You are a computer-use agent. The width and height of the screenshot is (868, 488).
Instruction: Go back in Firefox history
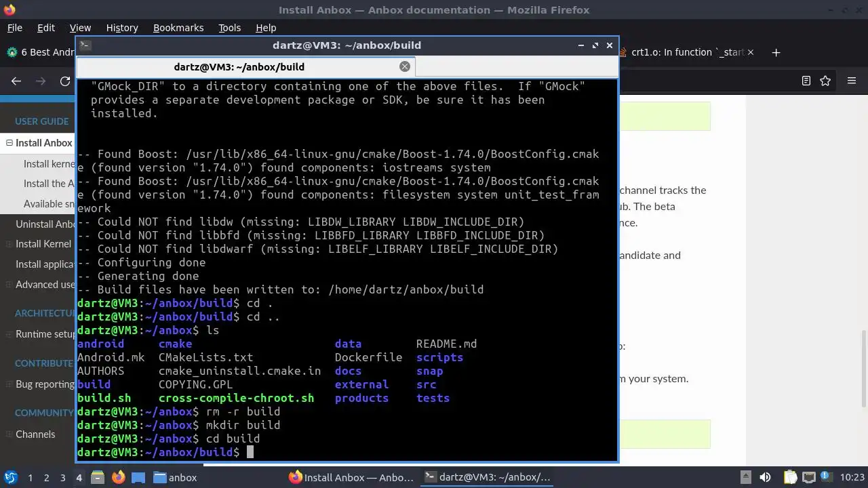click(x=16, y=81)
